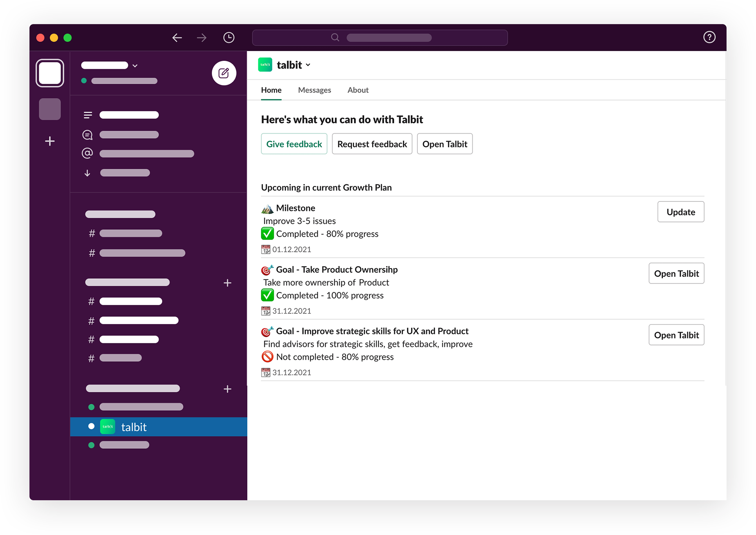This screenshot has height=535, width=756.
Task: Click the Give feedback button
Action: [x=294, y=144]
